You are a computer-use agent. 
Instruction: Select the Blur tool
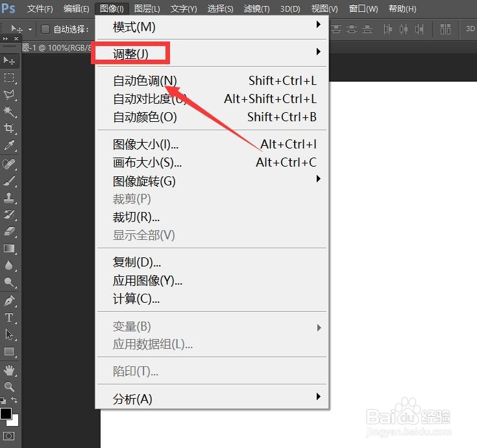(9, 265)
